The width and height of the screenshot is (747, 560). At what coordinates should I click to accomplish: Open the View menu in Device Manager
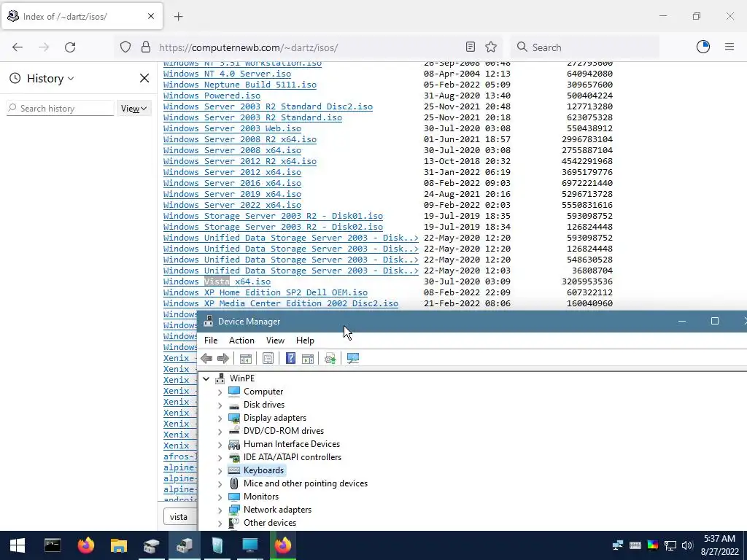pos(275,341)
